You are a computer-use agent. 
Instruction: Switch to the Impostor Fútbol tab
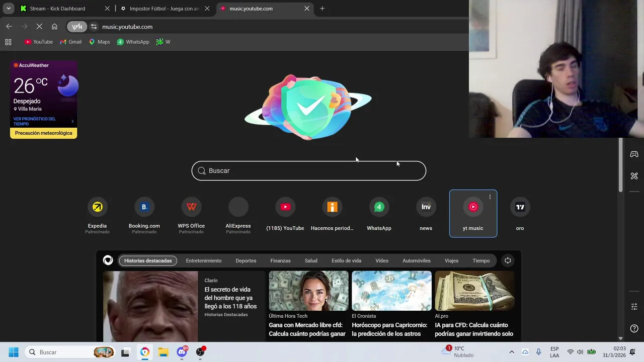pyautogui.click(x=164, y=9)
